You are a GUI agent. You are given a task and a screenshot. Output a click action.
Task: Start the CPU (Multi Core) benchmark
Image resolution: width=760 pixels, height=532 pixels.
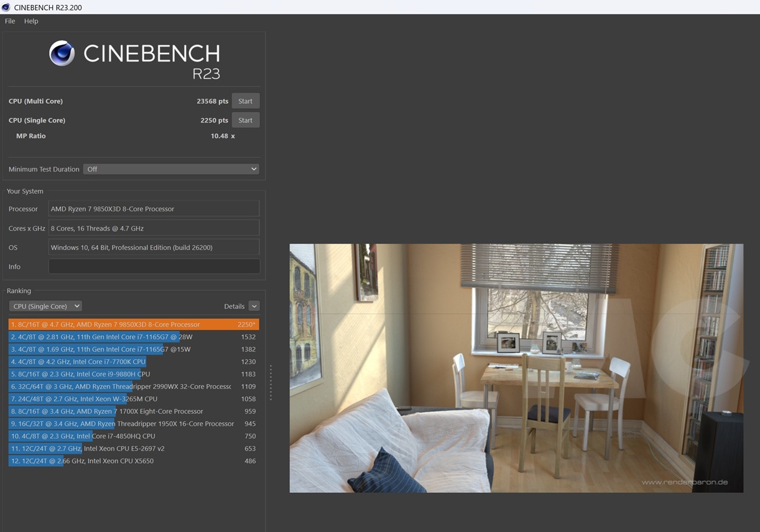(245, 100)
